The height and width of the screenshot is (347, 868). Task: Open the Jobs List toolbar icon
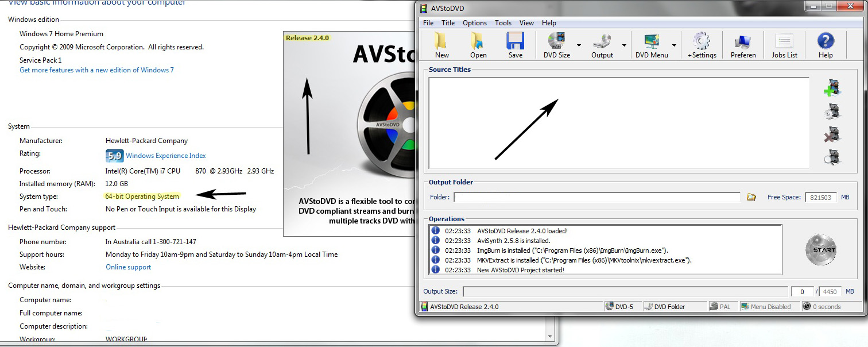tap(784, 41)
